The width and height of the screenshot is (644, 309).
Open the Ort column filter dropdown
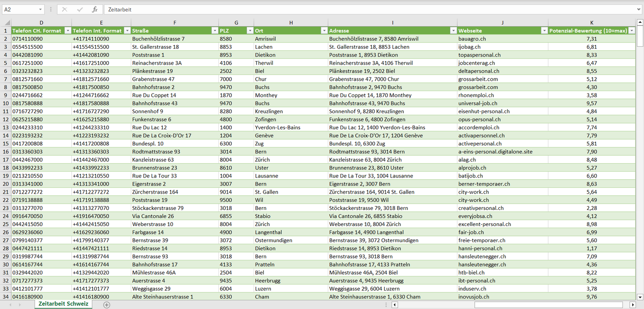[x=324, y=31]
